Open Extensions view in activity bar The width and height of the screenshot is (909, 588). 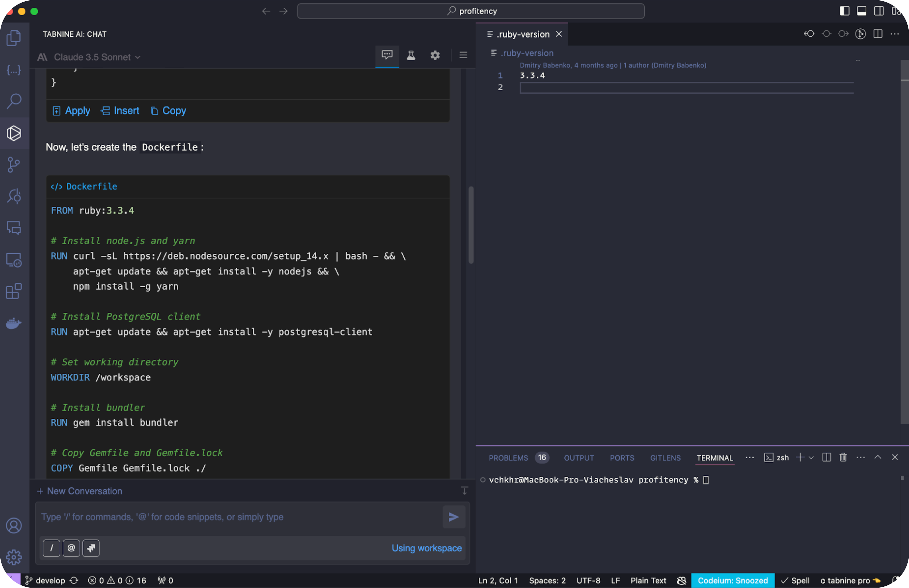click(x=14, y=292)
